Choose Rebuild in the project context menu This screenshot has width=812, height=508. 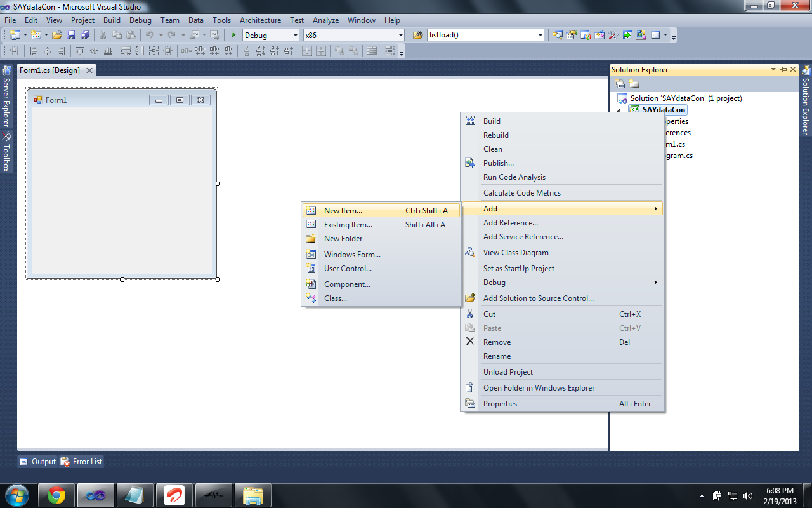pyautogui.click(x=562, y=135)
